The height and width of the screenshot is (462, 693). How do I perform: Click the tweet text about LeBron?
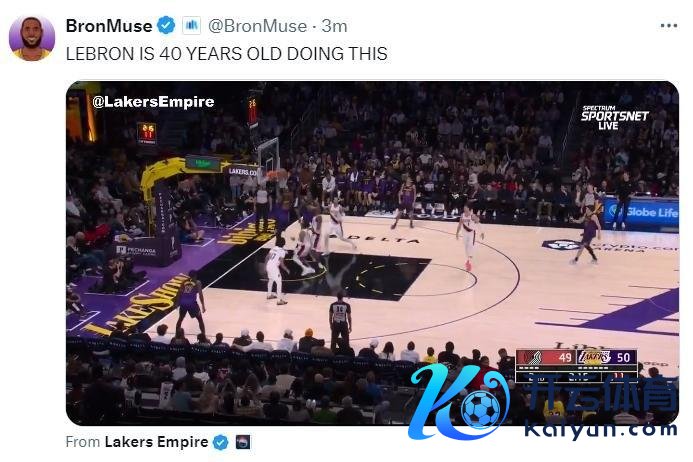[227, 54]
